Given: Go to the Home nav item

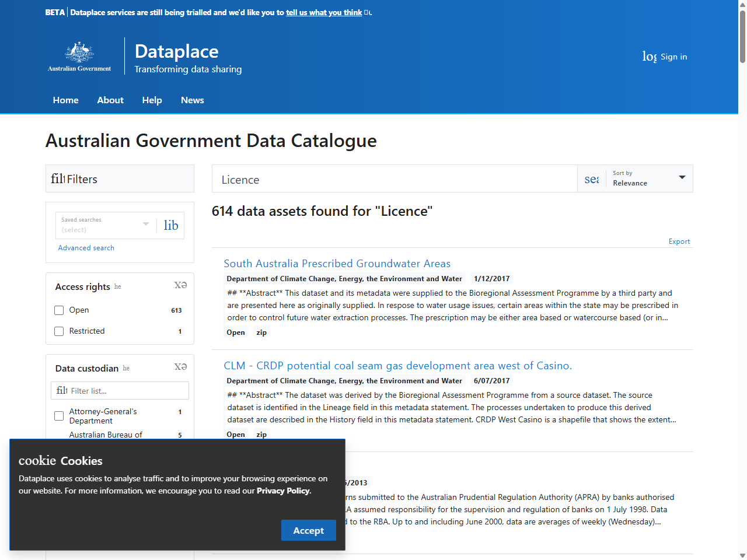Looking at the screenshot, I should pyautogui.click(x=66, y=100).
